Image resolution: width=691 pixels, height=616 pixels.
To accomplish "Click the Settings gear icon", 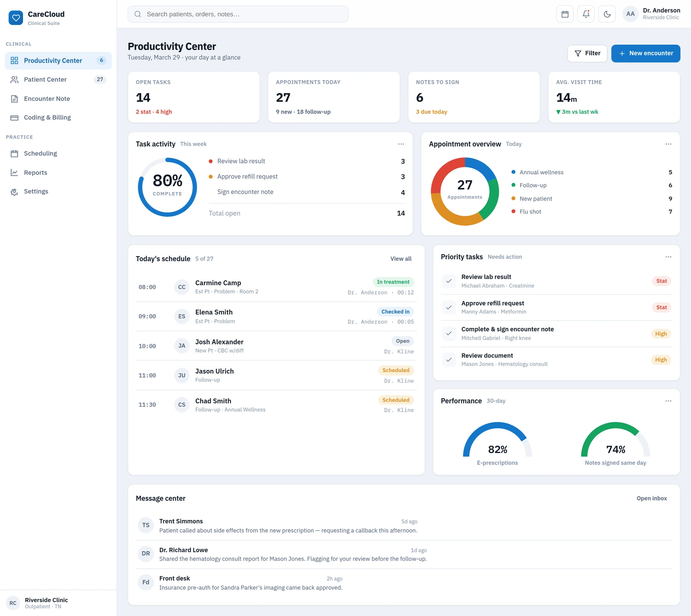I will coord(14,192).
